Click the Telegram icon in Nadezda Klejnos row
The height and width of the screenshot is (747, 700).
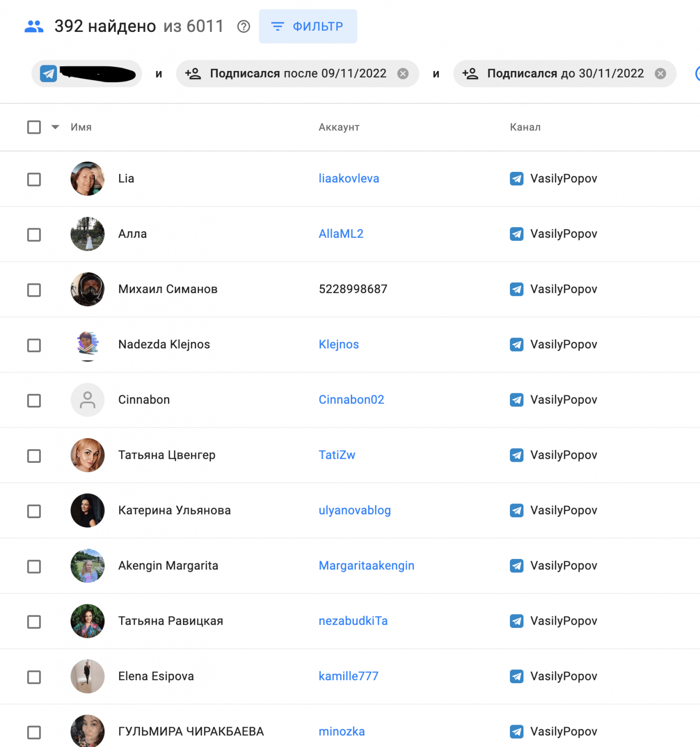517,345
